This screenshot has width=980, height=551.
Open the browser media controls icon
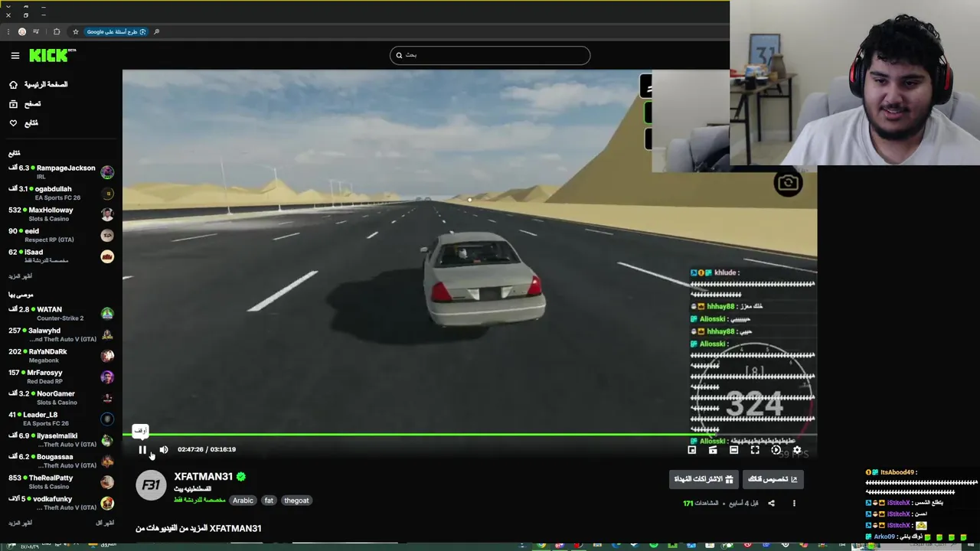click(36, 32)
